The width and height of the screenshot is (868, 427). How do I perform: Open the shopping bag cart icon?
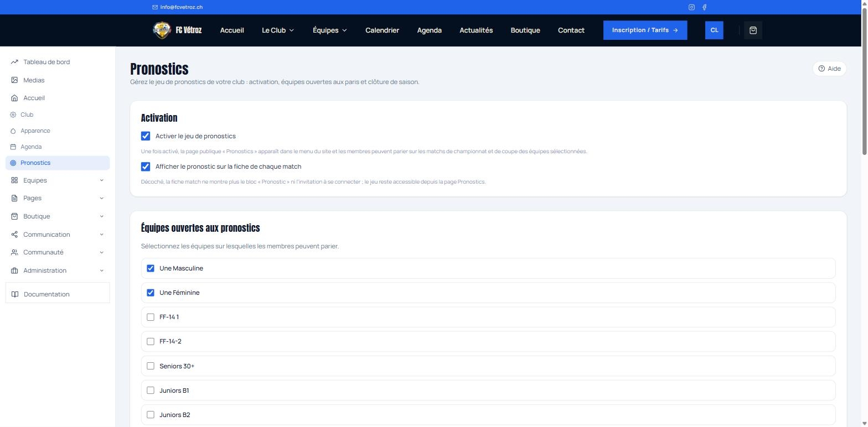coord(753,30)
